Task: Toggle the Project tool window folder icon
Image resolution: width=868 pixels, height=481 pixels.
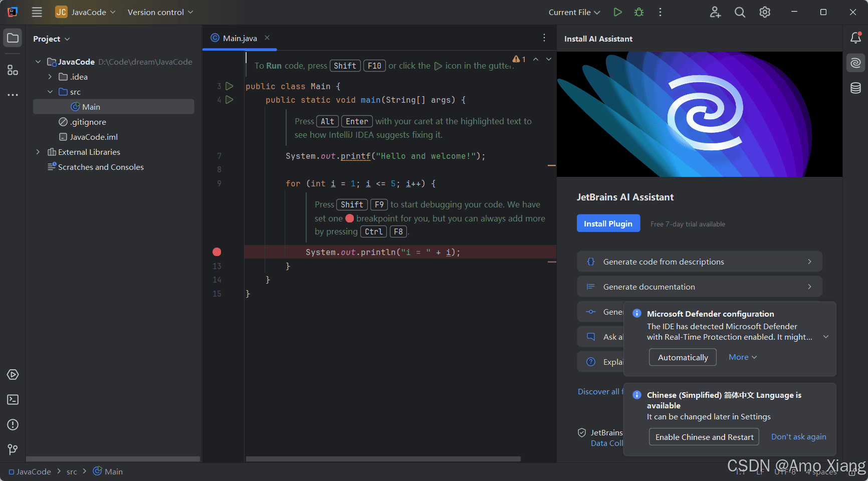Action: tap(13, 38)
